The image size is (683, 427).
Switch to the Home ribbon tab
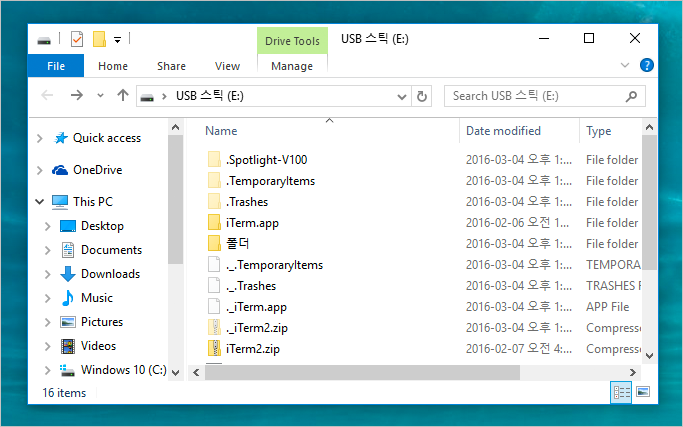click(x=113, y=66)
